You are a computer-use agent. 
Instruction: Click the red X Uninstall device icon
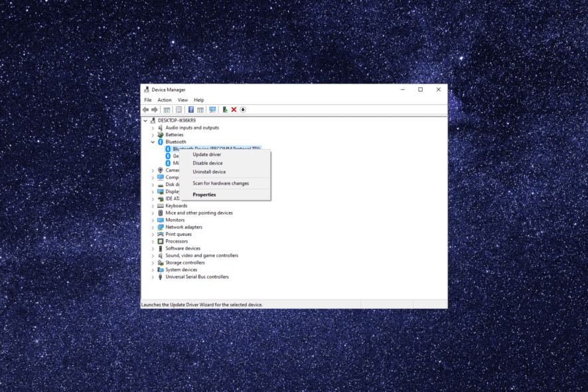(234, 110)
